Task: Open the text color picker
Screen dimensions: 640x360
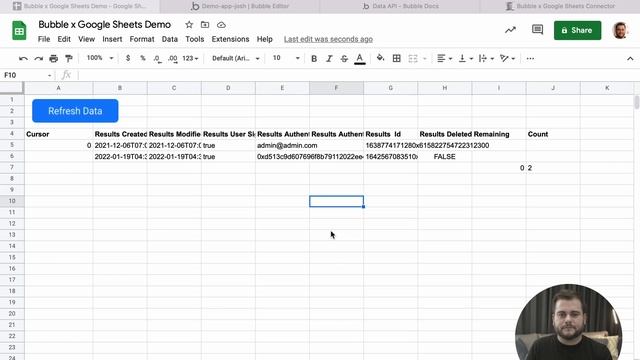Action: tap(360, 59)
